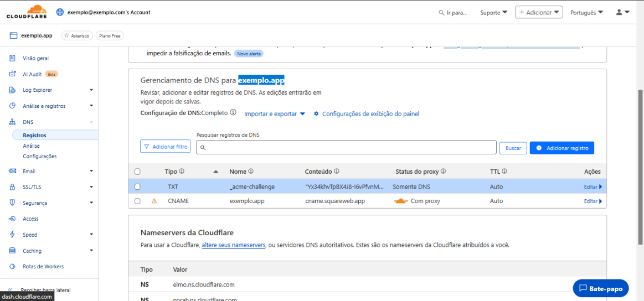Viewport: 644px width, 301px height.
Task: Click info icon next to Conteúdo
Action: [x=336, y=171]
